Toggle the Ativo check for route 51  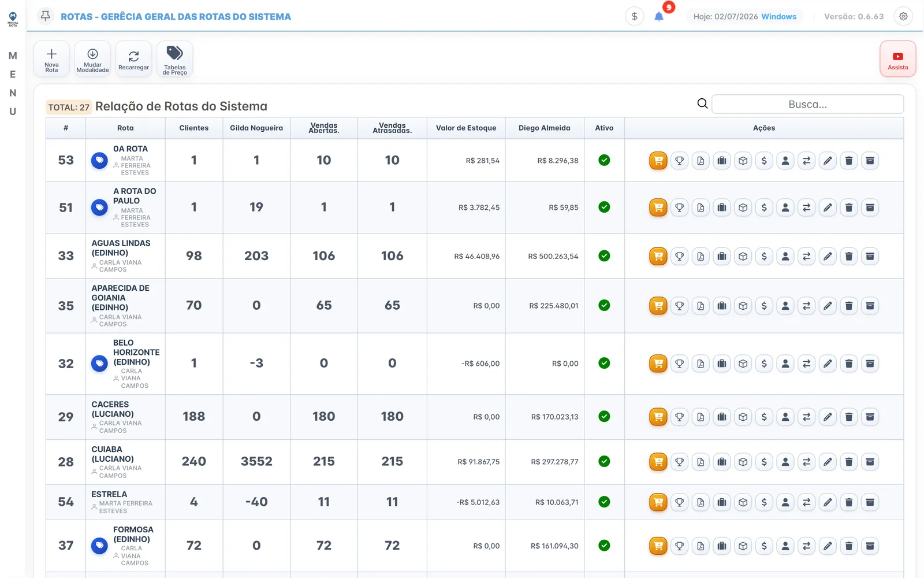coord(604,207)
